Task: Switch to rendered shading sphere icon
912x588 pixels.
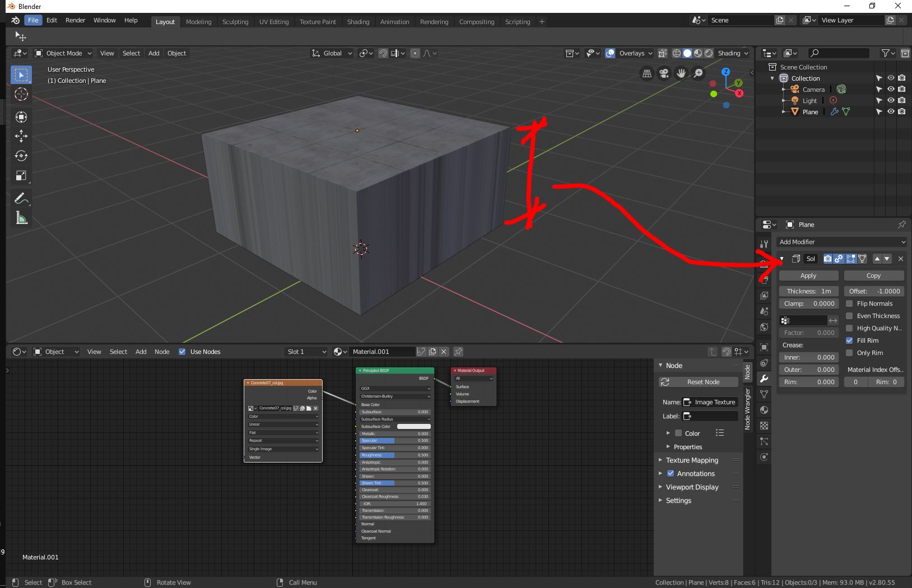Action: pyautogui.click(x=709, y=53)
